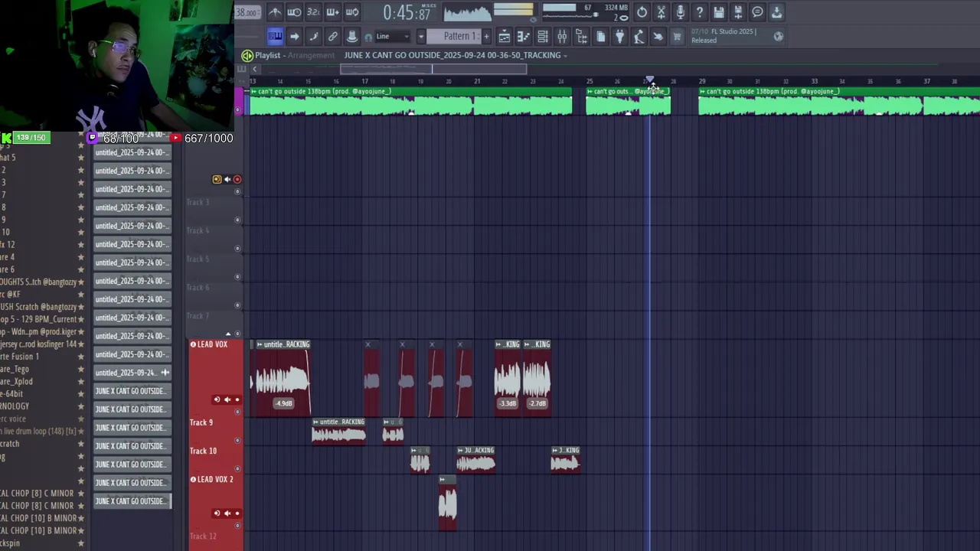Arm recording on LEAD VOX track
Image resolution: width=980 pixels, height=551 pixels.
coord(237,399)
